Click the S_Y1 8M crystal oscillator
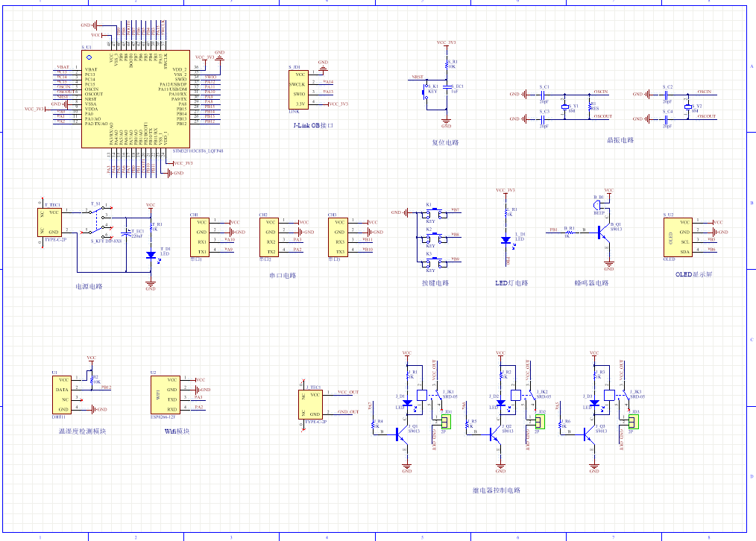This screenshot has height=541, width=756. tap(564, 107)
